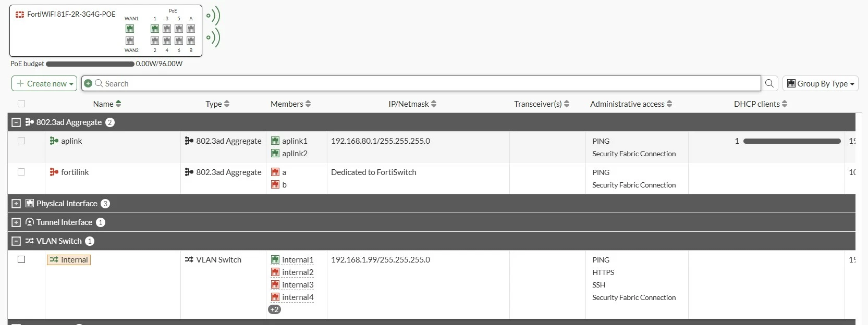Open the highlighted internal interface

[x=69, y=260]
